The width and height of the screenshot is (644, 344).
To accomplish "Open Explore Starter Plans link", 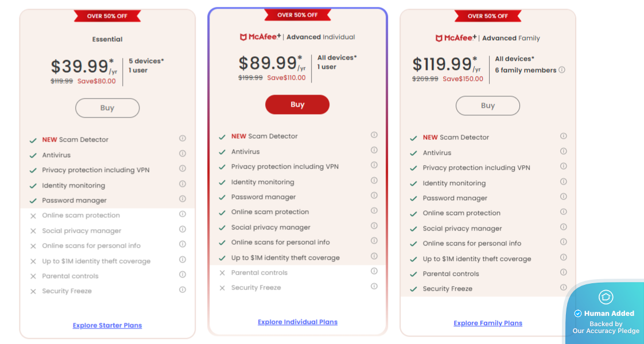I will pyautogui.click(x=107, y=326).
